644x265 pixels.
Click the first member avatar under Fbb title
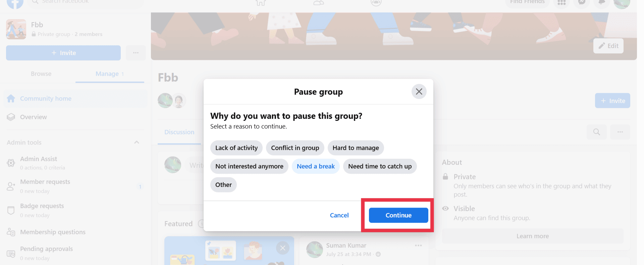[x=165, y=101]
